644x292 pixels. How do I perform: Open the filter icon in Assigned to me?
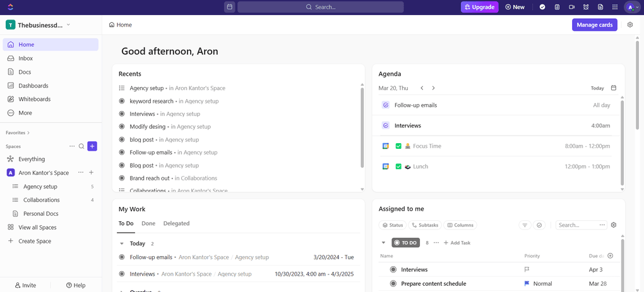pyautogui.click(x=525, y=225)
